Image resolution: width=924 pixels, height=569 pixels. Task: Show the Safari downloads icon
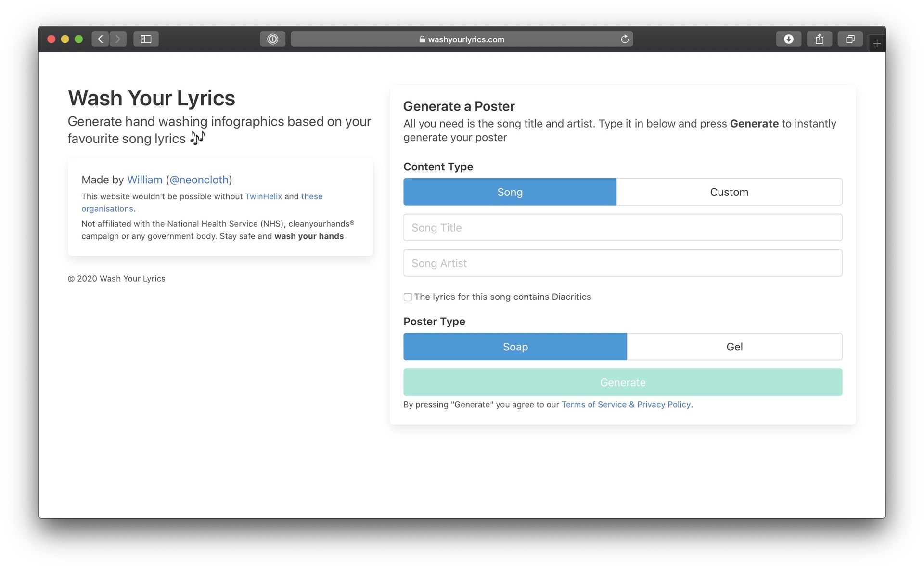point(788,39)
